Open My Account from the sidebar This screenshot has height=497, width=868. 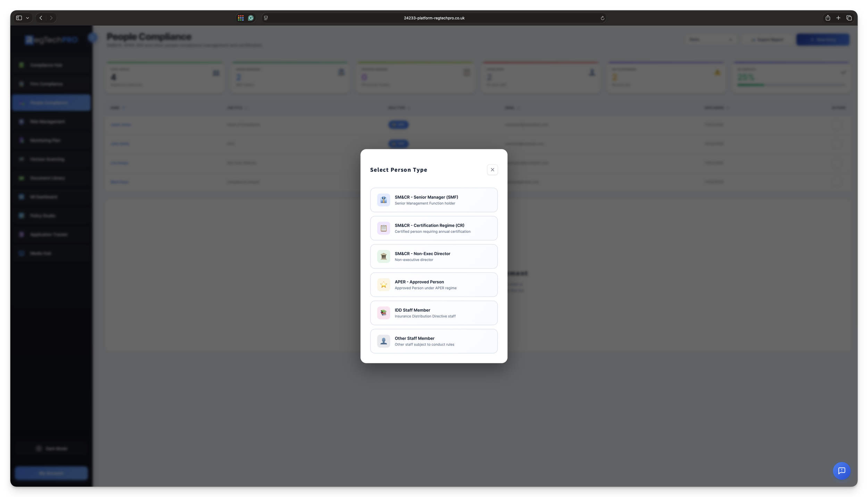[51, 473]
